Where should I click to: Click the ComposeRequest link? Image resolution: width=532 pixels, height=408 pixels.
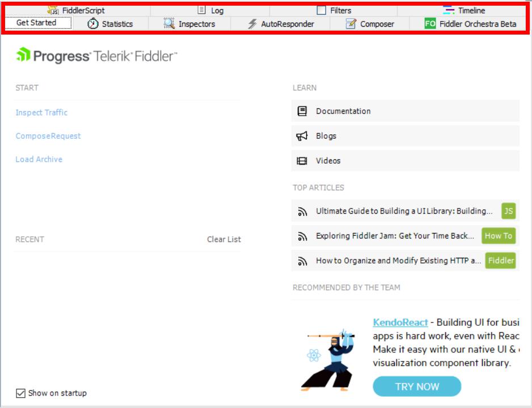tap(48, 136)
